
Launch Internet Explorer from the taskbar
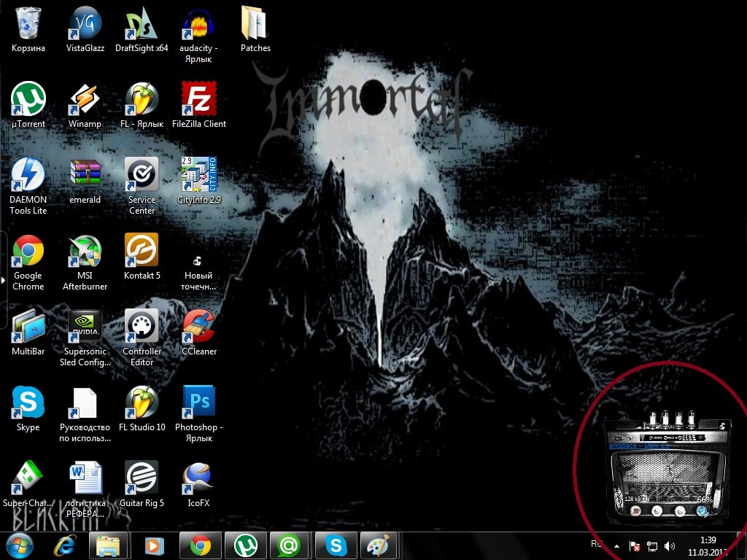pos(64,545)
